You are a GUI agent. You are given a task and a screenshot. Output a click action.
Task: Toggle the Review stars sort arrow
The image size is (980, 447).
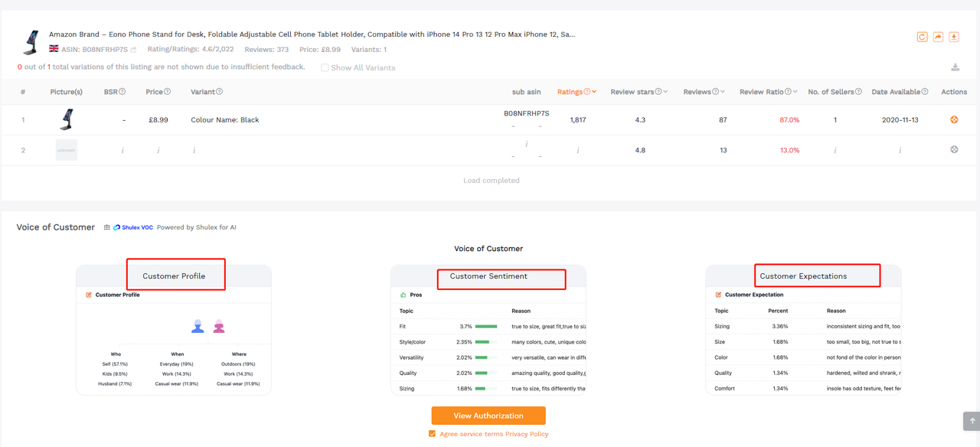tap(665, 92)
